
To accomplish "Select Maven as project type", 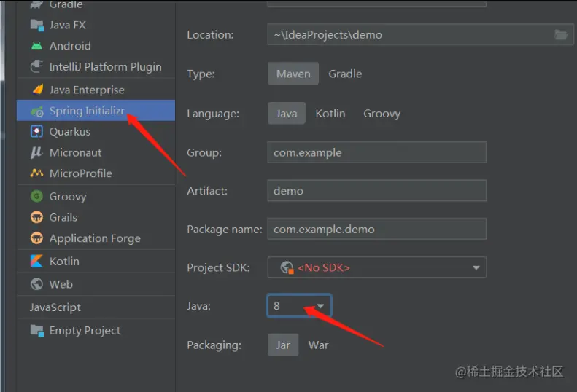I will click(293, 74).
